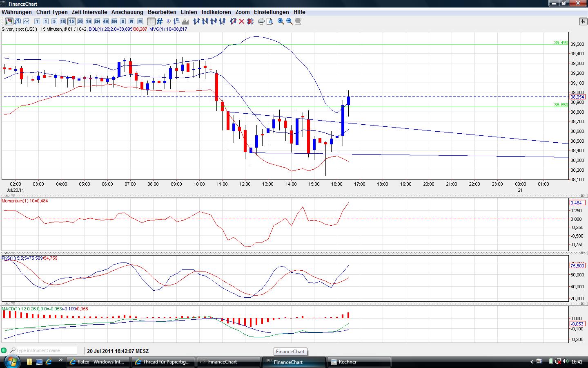Select the 1-minute interval button
Screen dimensions: 588x368
[x=46, y=21]
